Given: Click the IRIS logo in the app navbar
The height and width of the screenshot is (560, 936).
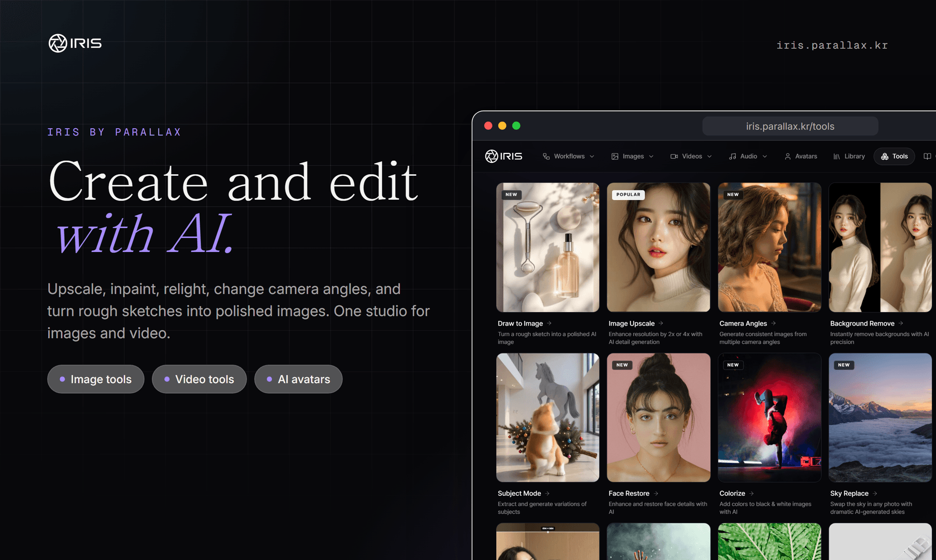Looking at the screenshot, I should 504,156.
